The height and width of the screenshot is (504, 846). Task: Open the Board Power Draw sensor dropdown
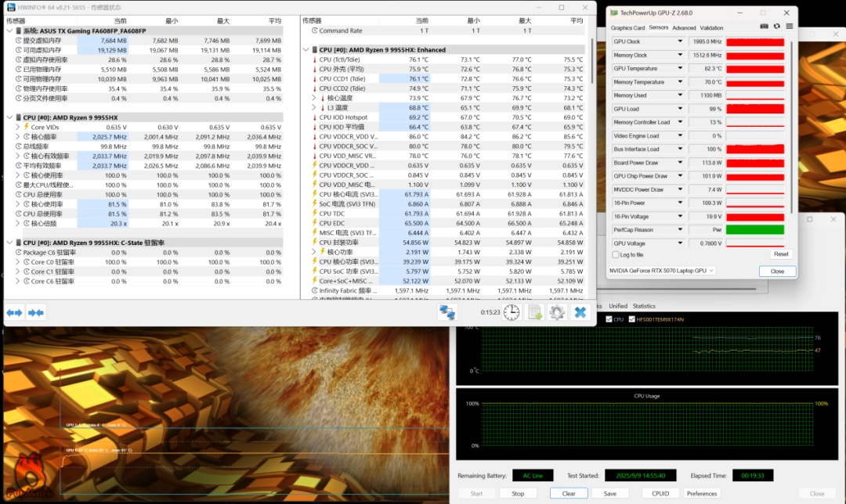coord(680,163)
